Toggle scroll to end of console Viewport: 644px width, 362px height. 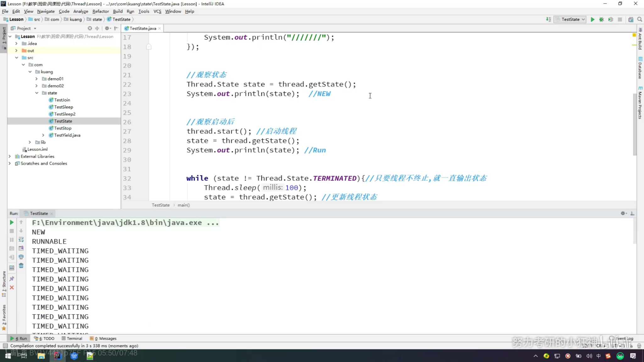pyautogui.click(x=21, y=248)
